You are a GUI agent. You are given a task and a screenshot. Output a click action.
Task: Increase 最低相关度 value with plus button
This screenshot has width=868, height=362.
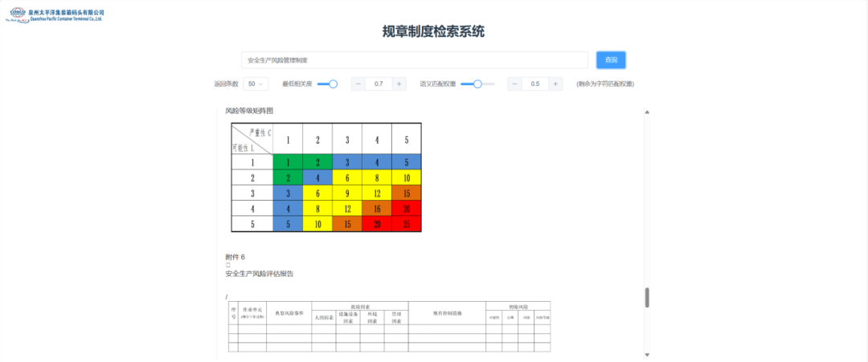pyautogui.click(x=399, y=84)
